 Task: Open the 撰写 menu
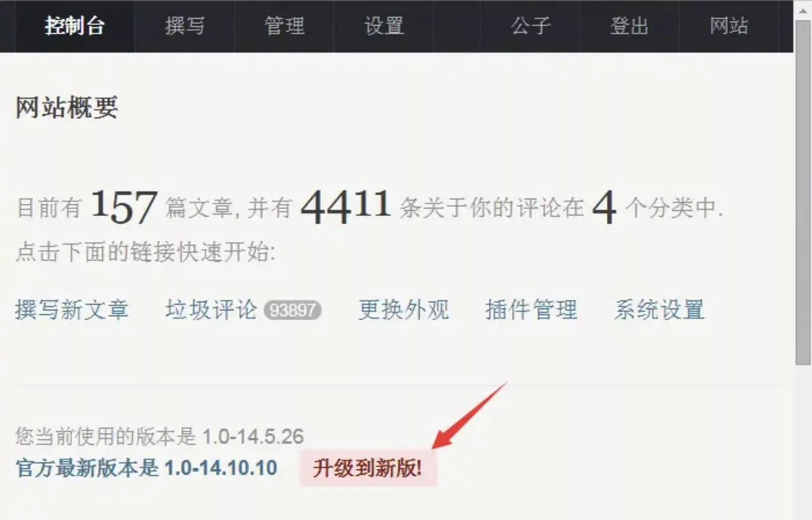(x=184, y=26)
